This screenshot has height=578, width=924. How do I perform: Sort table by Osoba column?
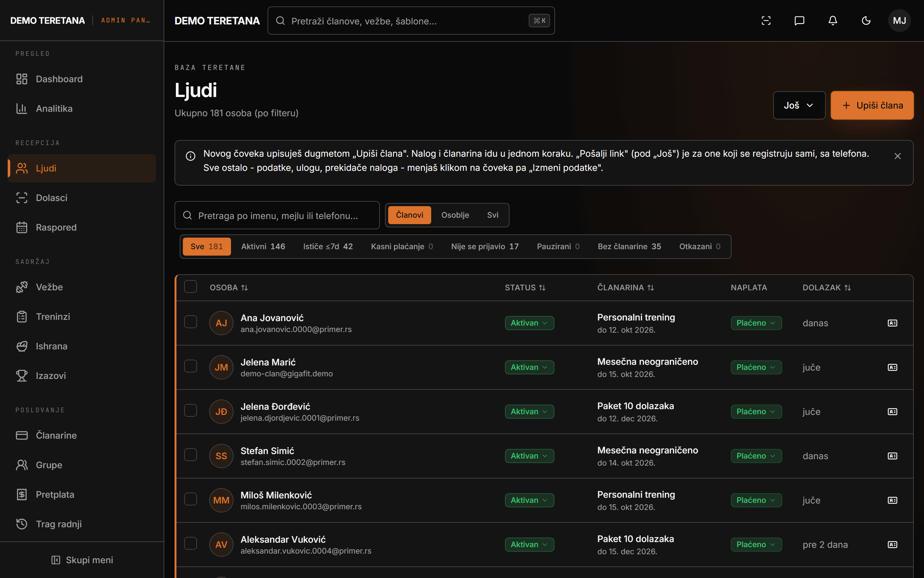[x=229, y=287]
